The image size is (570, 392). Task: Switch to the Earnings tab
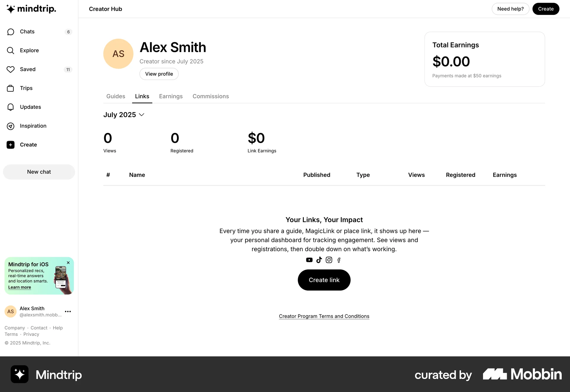(171, 97)
